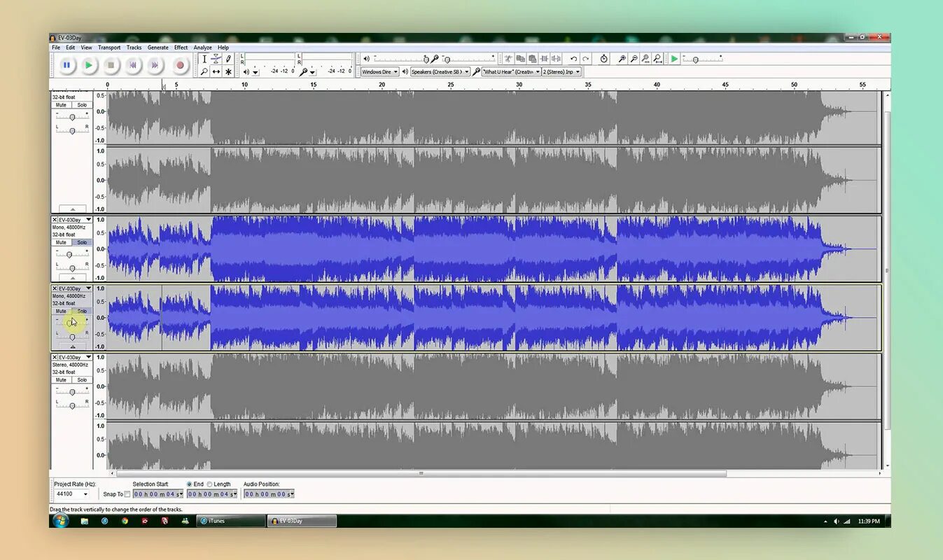Click the Cut (scissors) icon

pos(508,59)
